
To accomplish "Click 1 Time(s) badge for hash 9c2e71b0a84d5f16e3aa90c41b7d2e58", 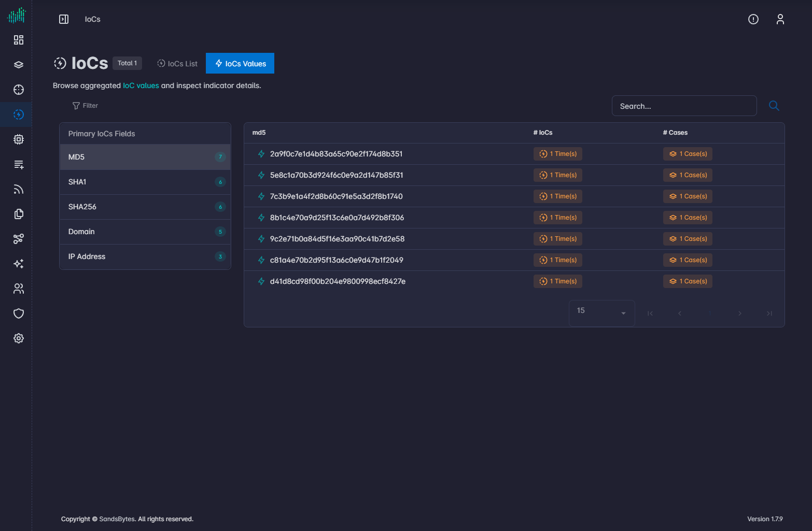I will tap(558, 239).
